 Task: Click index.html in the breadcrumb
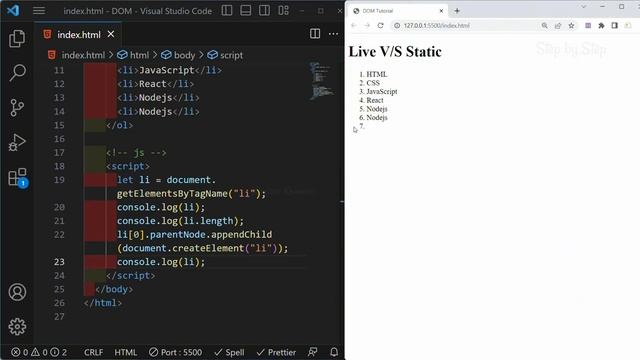[x=83, y=55]
